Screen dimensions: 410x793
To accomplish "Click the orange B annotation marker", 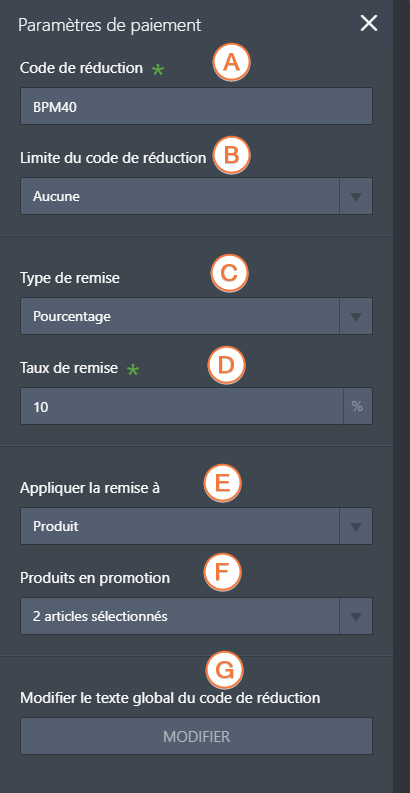I will 232,155.
